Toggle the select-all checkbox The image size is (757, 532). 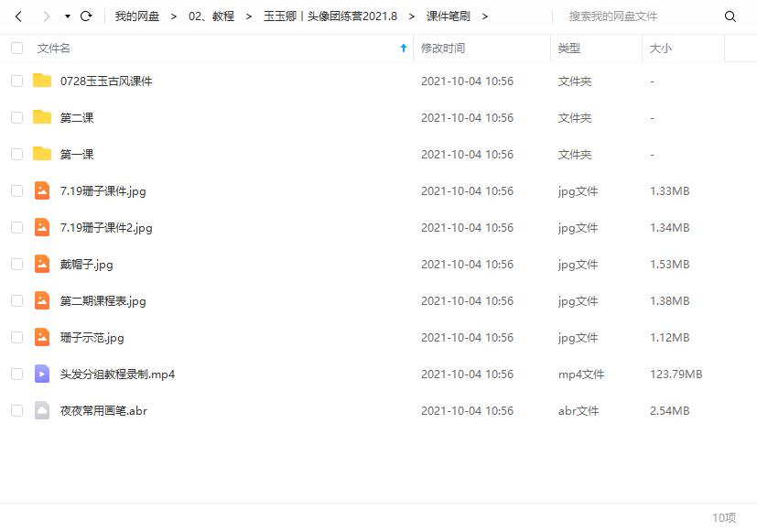16,48
